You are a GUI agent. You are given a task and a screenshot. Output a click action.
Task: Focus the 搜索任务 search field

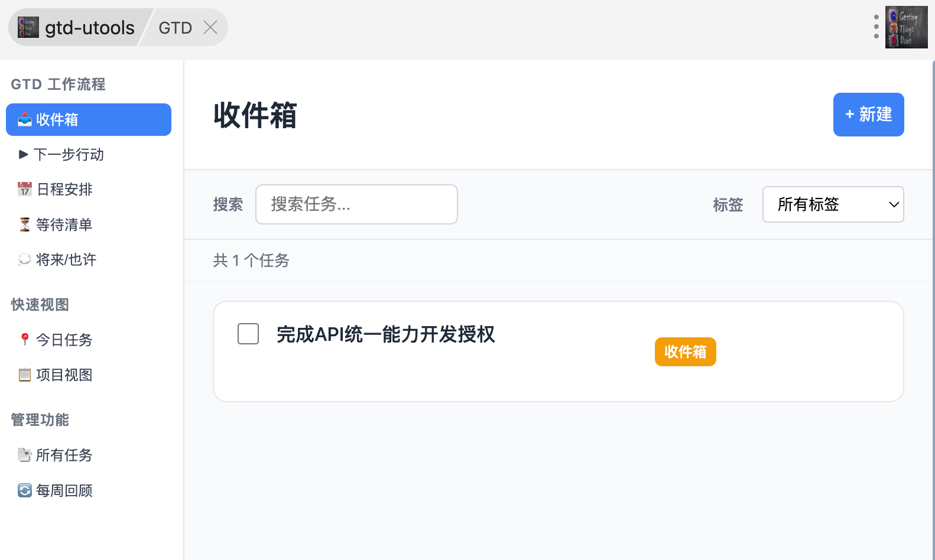point(356,204)
